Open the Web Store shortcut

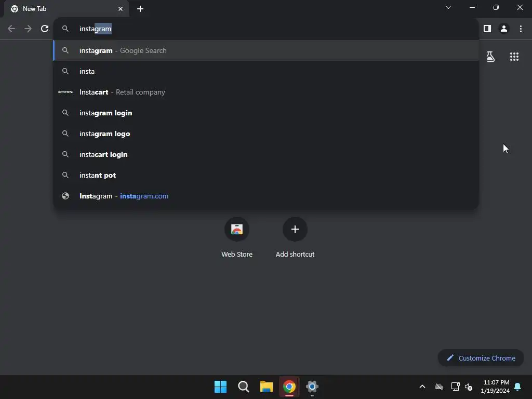[237, 237]
